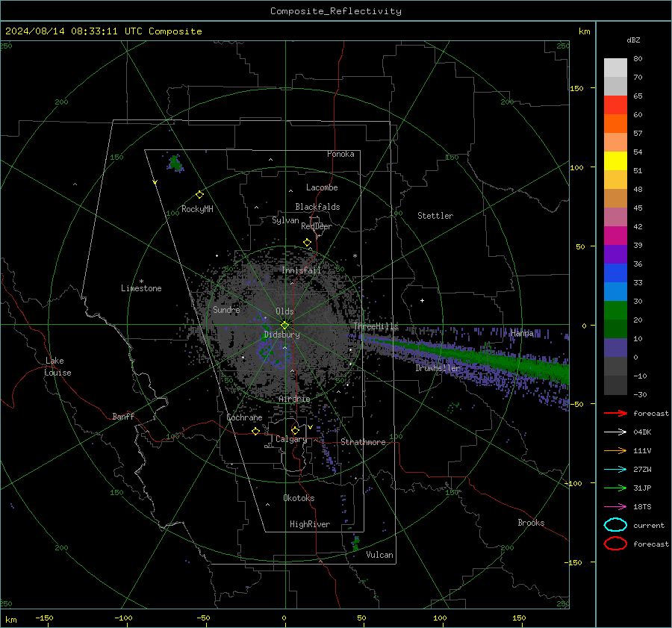
Task: Click the Composite_Reflectivity title
Action: coord(336,11)
